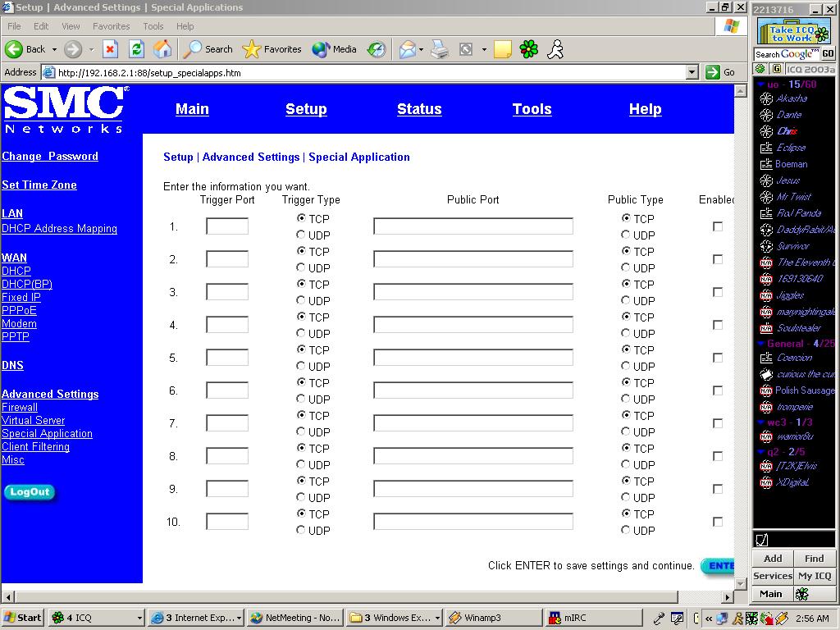Open the Favorites menu in menu bar
The image size is (840, 630).
(111, 26)
